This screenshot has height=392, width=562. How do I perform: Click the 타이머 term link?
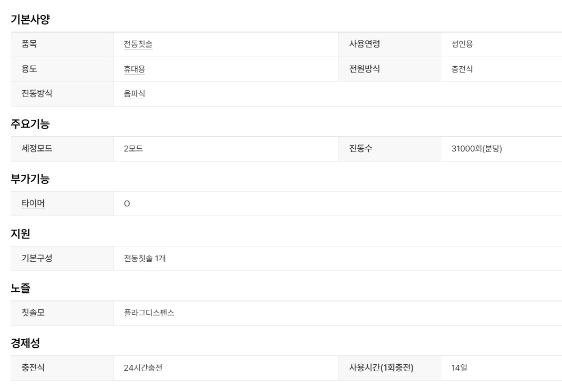click(33, 203)
